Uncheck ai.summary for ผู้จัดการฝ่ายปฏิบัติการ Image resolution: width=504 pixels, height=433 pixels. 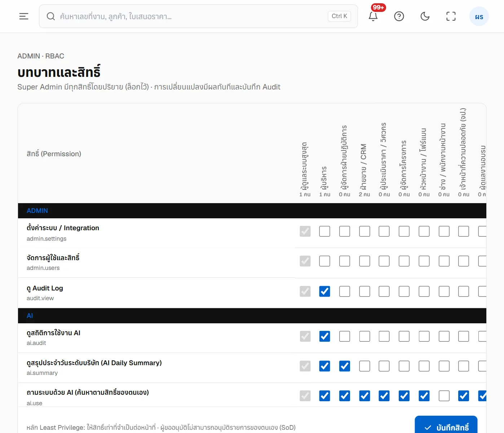click(x=345, y=366)
